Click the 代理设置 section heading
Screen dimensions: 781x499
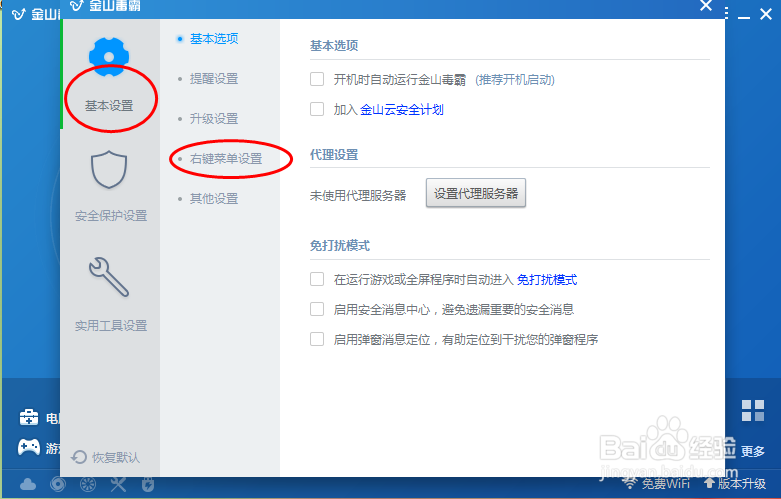tap(334, 154)
